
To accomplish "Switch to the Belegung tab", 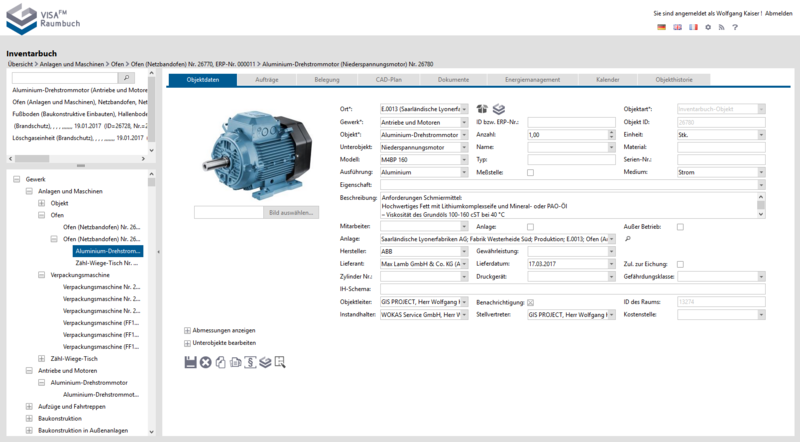I will pyautogui.click(x=327, y=80).
